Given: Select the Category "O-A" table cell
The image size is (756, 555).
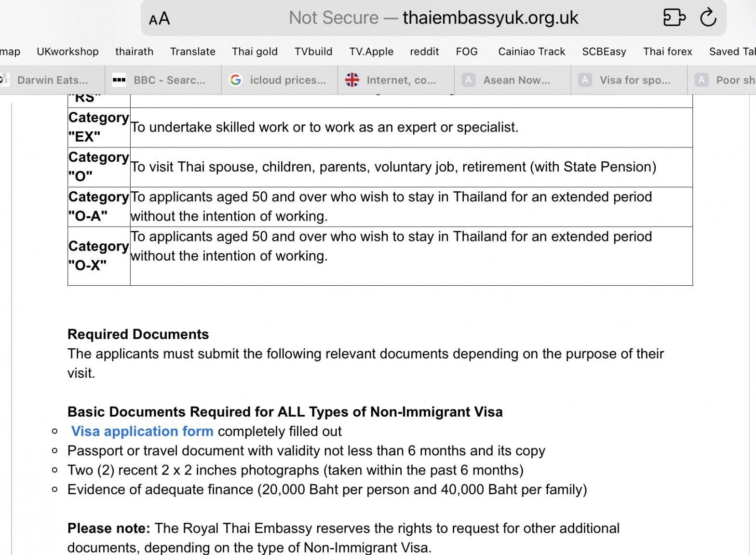Looking at the screenshot, I should [x=99, y=207].
